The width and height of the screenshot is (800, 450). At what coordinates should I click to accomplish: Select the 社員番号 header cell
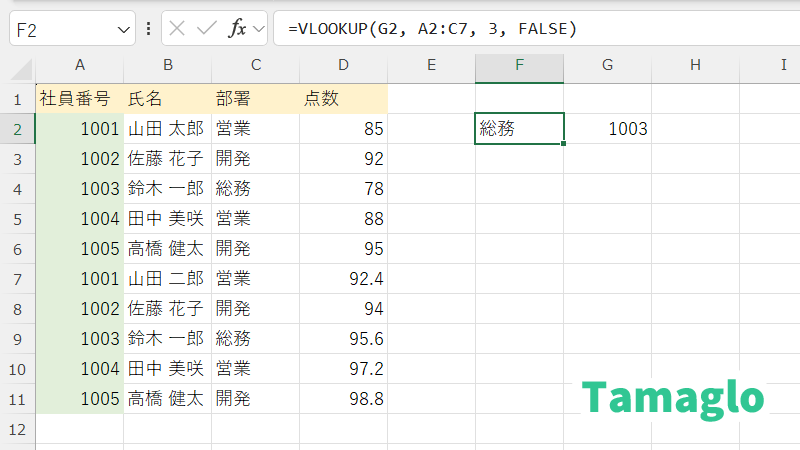click(79, 99)
